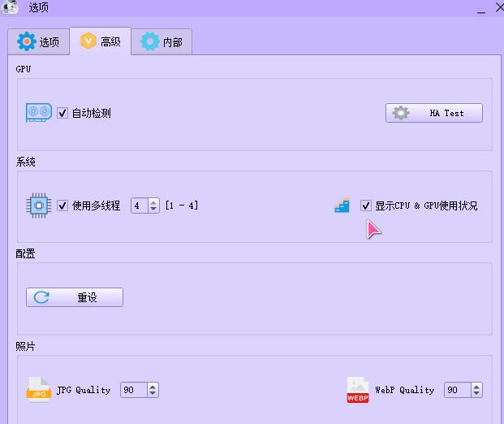Click the 系统 section heading
Viewport: 504px width, 424px height.
[25, 162]
